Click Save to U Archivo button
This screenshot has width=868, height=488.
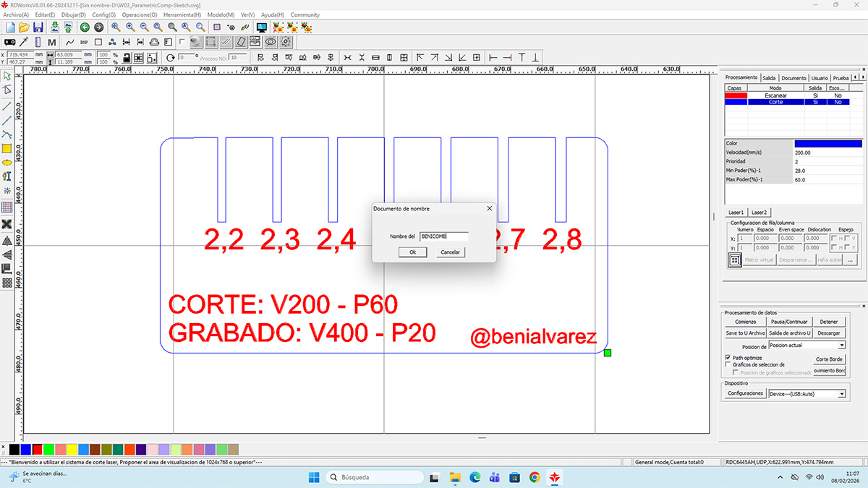745,333
